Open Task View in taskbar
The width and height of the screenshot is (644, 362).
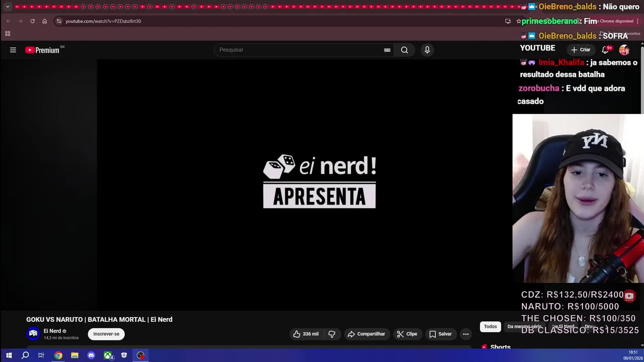click(x=41, y=355)
